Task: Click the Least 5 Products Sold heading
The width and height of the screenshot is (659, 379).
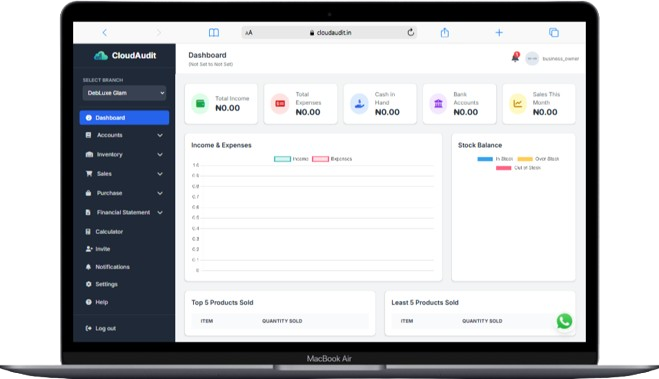Action: coord(425,303)
